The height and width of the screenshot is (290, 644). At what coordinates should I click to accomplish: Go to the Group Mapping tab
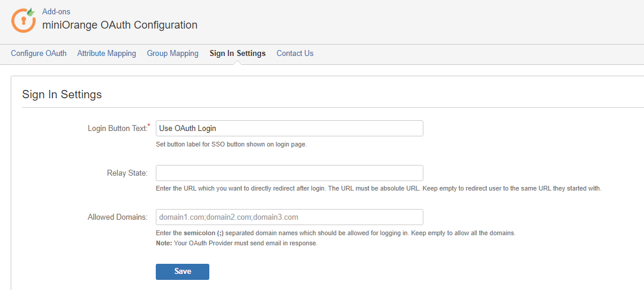tap(173, 54)
